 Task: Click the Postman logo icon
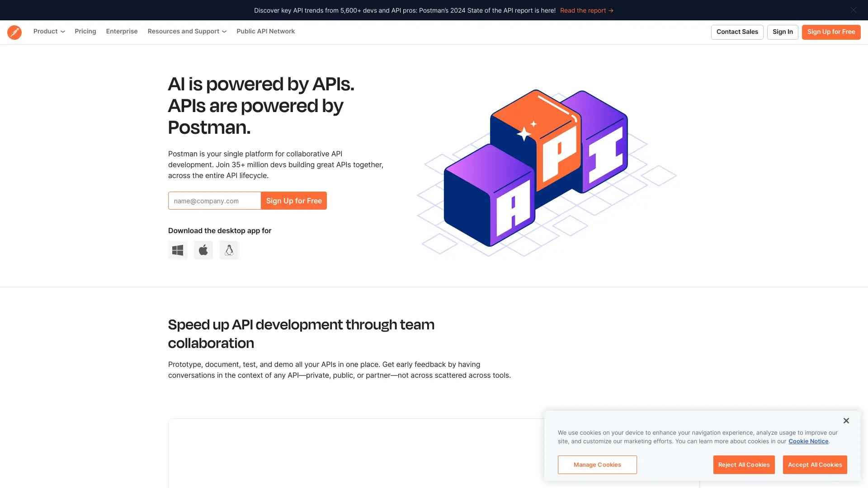point(14,32)
